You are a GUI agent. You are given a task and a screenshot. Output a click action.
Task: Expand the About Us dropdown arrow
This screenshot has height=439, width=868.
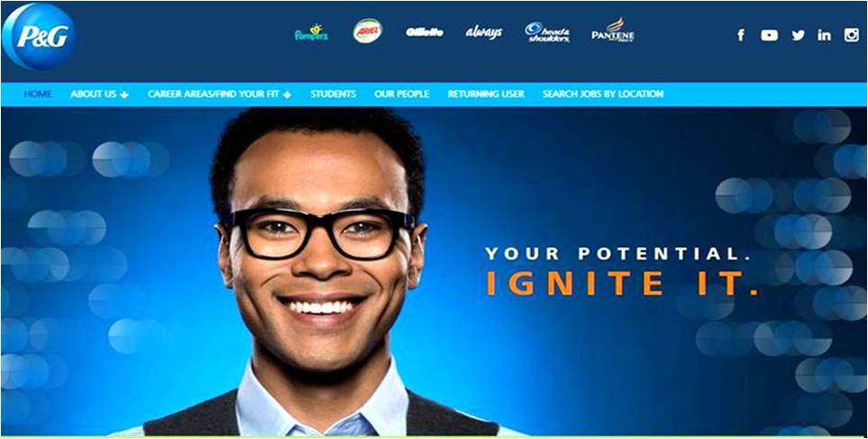(x=124, y=95)
